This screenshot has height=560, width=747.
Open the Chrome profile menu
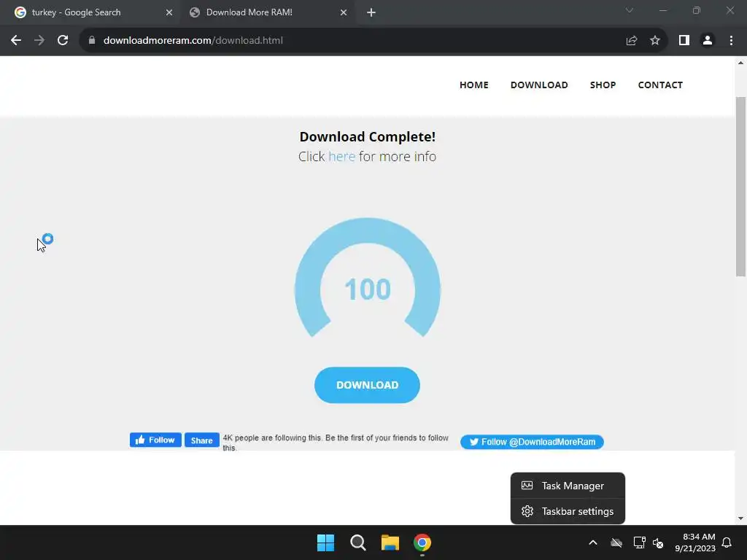[x=708, y=41]
